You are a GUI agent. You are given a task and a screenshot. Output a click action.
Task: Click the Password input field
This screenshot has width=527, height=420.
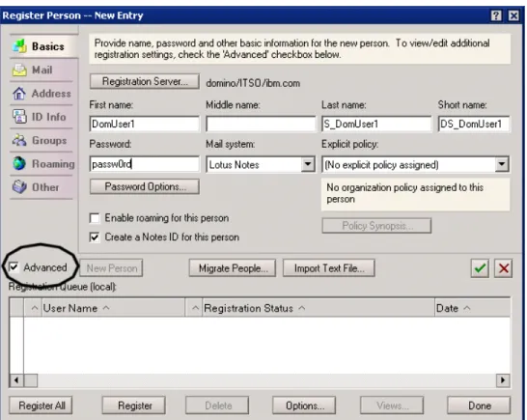point(145,164)
